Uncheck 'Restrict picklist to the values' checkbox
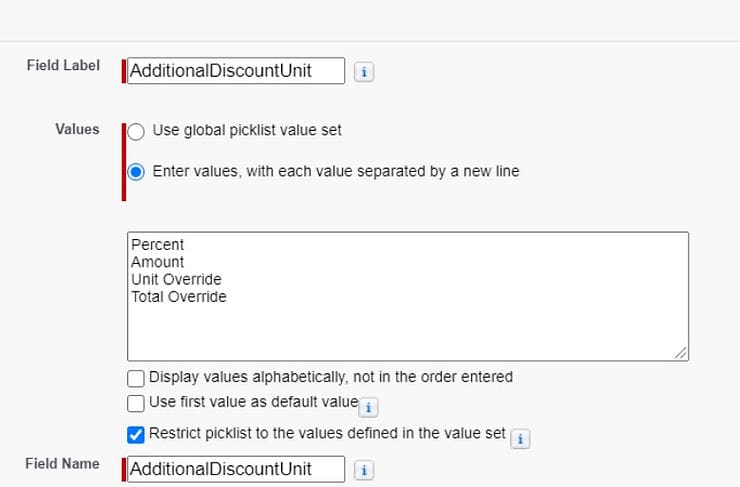 [137, 434]
